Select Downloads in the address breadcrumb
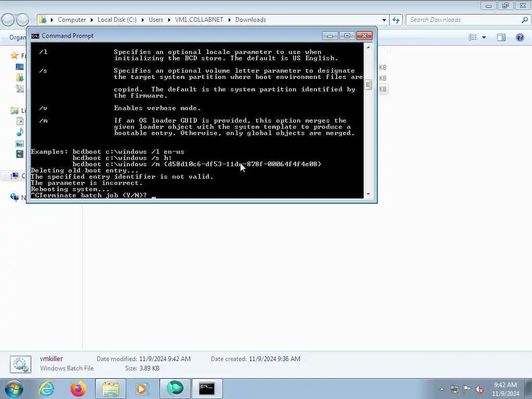Image resolution: width=532 pixels, height=399 pixels. coord(250,20)
